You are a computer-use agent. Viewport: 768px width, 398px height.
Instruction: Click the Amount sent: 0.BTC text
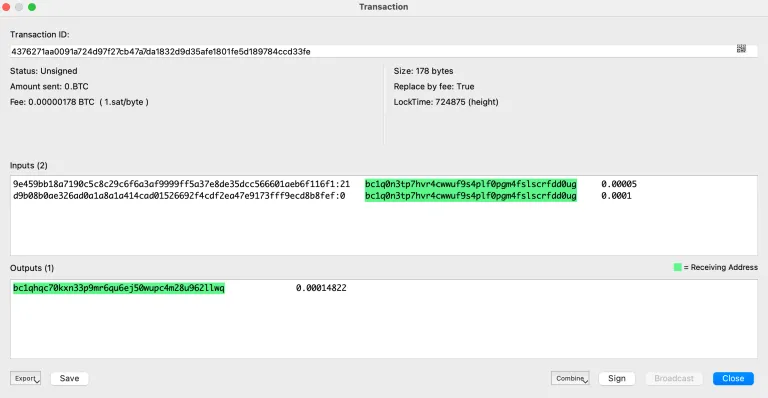[49, 87]
